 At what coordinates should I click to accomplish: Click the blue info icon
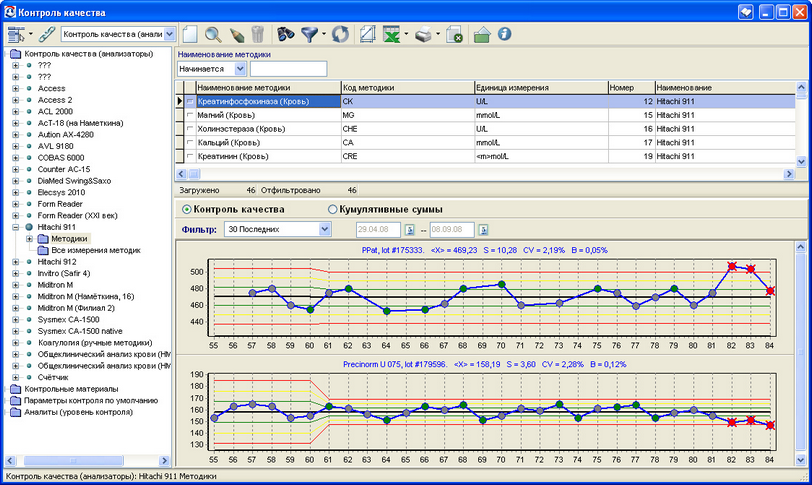click(x=504, y=34)
